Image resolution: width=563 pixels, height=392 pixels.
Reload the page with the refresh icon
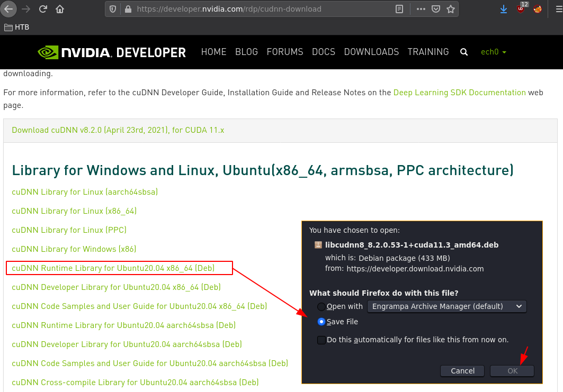click(43, 9)
